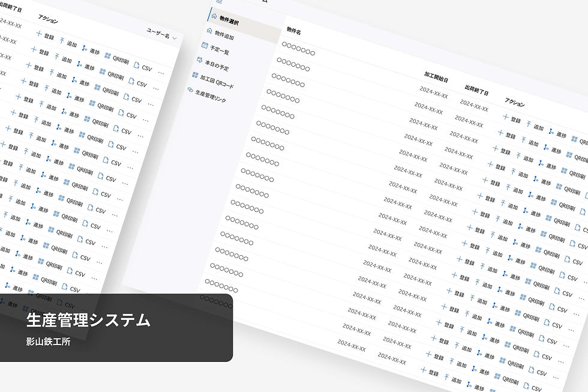The image size is (588, 392).
Task: Click the 追加 upload icon in the left window's first row
Action: [61, 40]
